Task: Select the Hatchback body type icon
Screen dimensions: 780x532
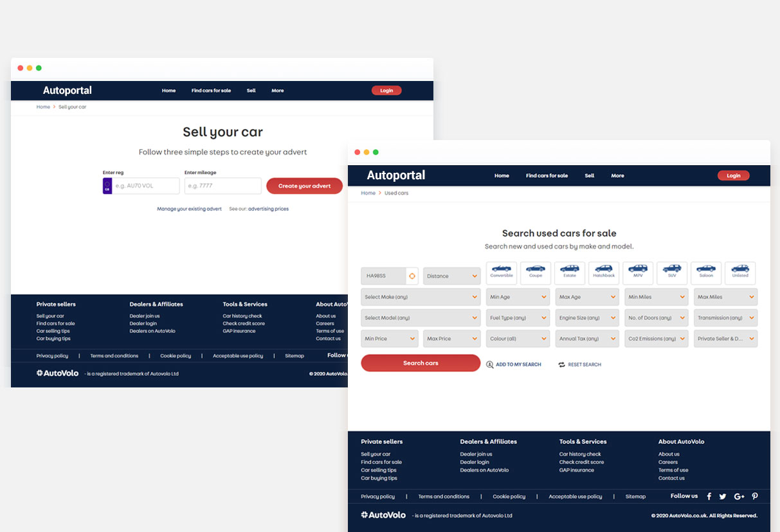Action: [603, 272]
